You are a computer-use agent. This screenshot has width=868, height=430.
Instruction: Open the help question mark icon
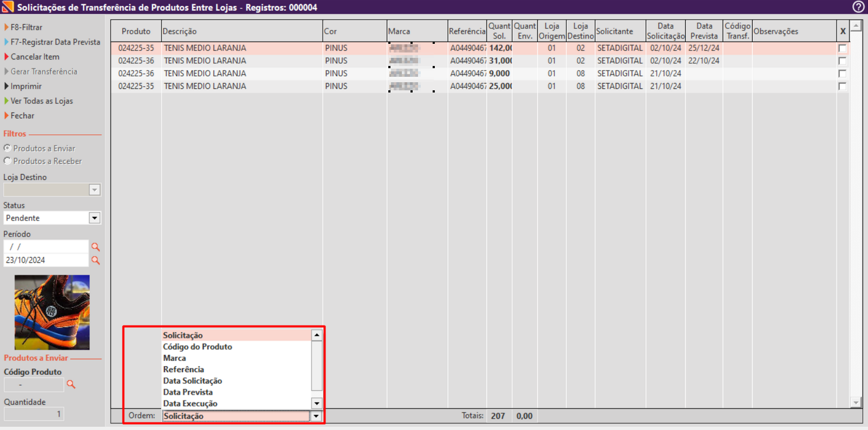[x=858, y=7]
